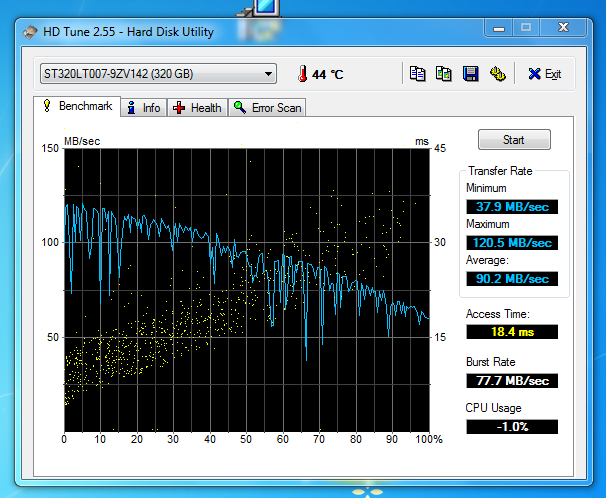The image size is (606, 498).
Task: Click the red thermometer temperature icon
Action: (x=302, y=74)
